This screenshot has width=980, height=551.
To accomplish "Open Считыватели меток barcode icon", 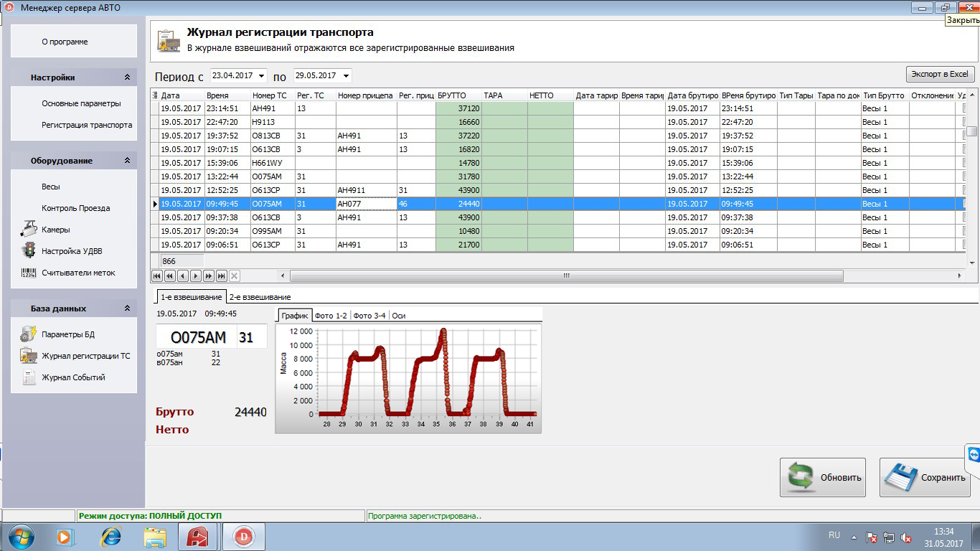I will coord(29,273).
